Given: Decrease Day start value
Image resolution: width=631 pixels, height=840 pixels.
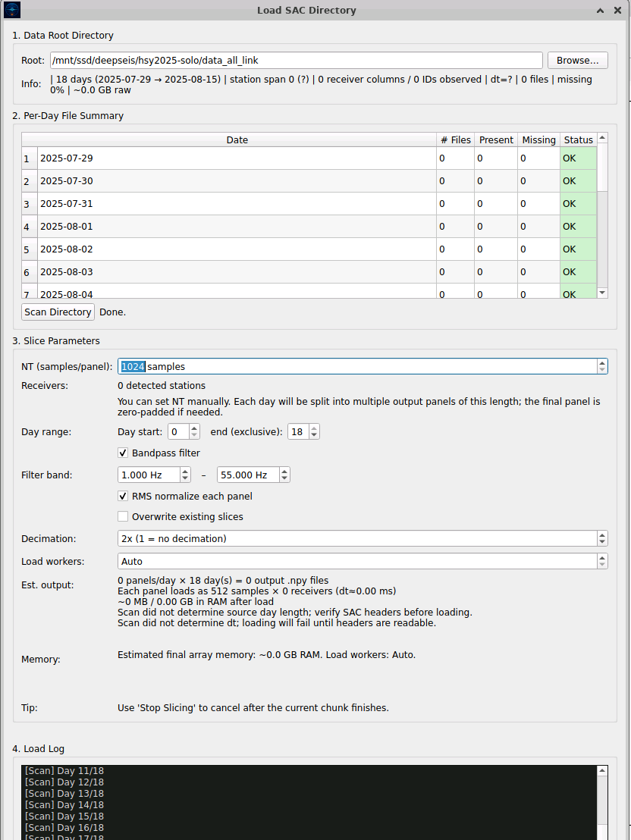Looking at the screenshot, I should 195,435.
